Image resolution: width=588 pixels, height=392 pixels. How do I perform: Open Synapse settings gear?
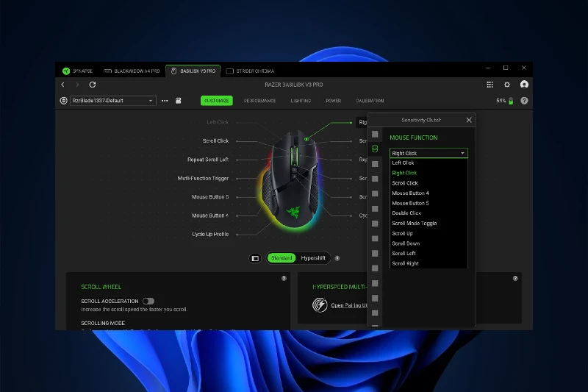coord(506,85)
